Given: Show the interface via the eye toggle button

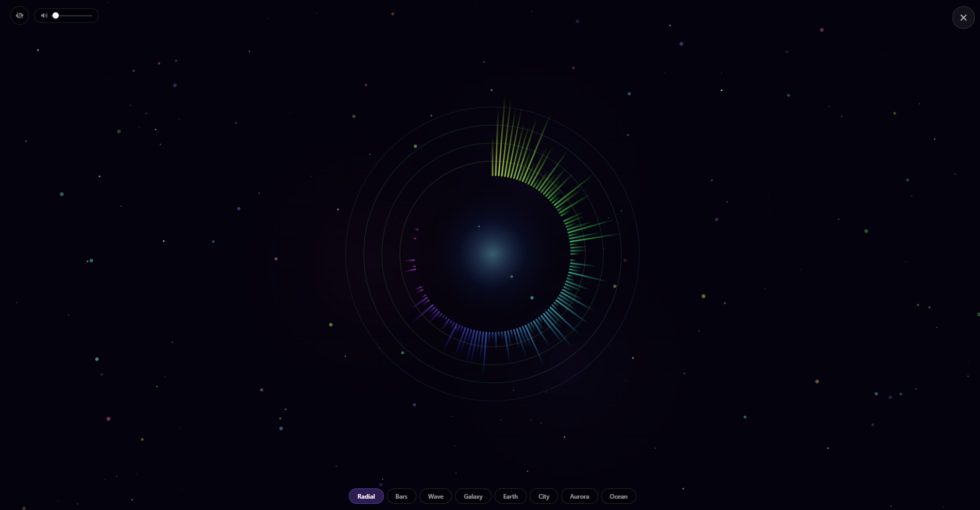Looking at the screenshot, I should pyautogui.click(x=19, y=15).
